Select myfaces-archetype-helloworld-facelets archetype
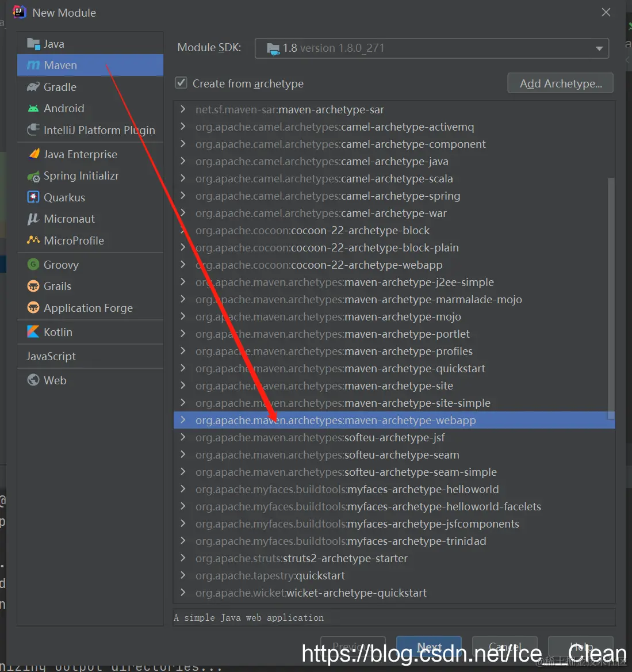The image size is (632, 672). tap(394, 506)
